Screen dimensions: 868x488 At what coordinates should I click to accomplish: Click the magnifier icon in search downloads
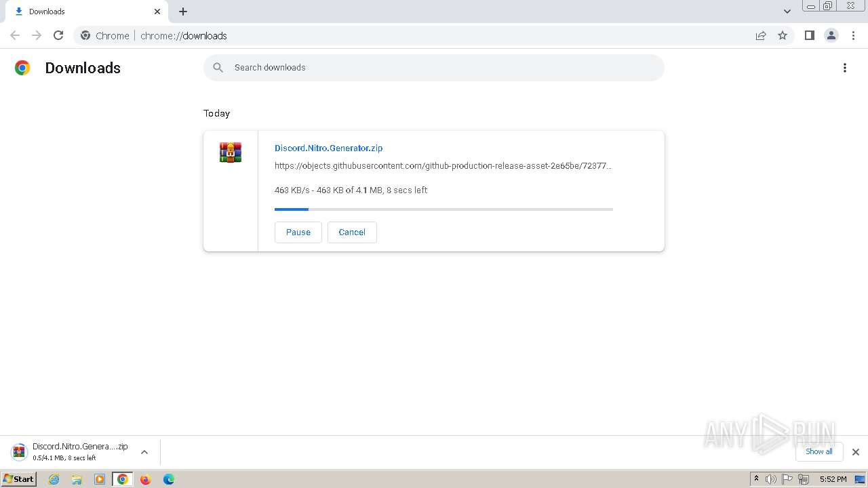click(x=218, y=68)
